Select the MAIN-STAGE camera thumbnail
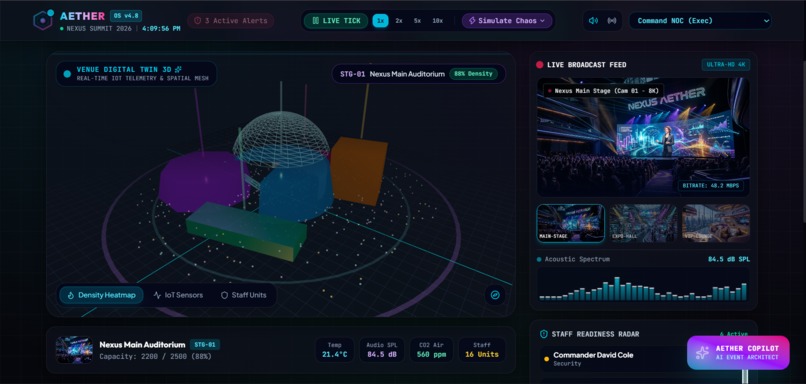This screenshot has height=384, width=806. (x=571, y=223)
